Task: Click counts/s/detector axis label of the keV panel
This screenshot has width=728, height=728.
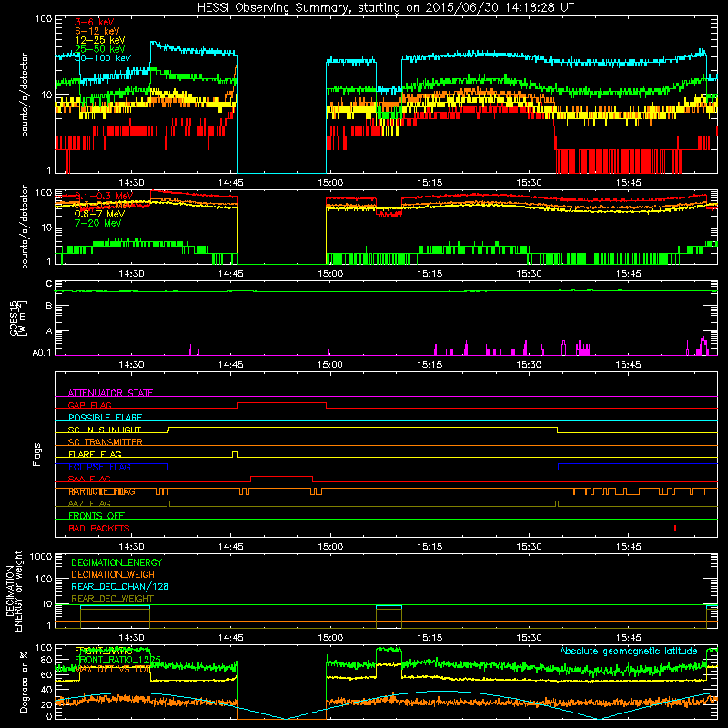Action: [25, 95]
